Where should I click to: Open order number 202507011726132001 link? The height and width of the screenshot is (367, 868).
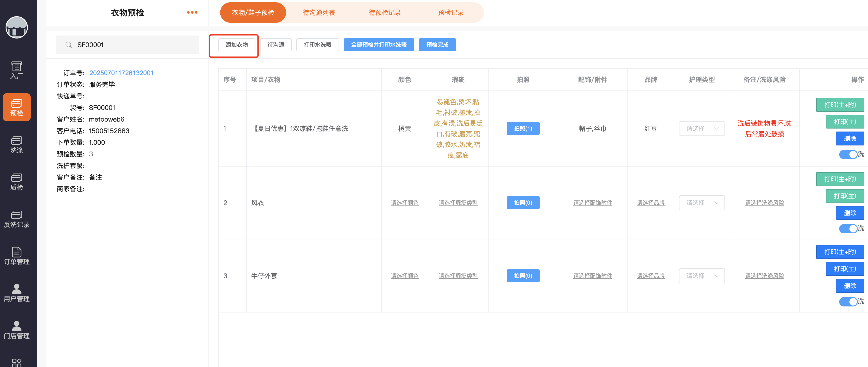[x=121, y=73]
